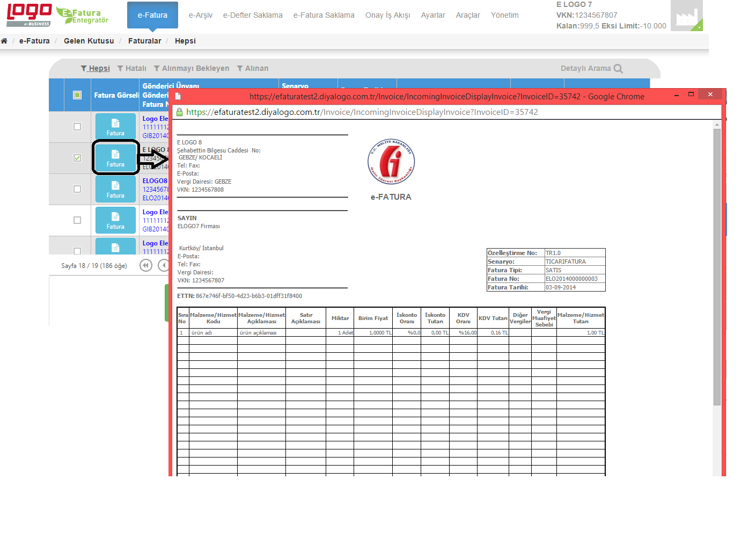Open the e-Fatura Saklama menu
This screenshot has height=559, width=756.
click(x=324, y=15)
